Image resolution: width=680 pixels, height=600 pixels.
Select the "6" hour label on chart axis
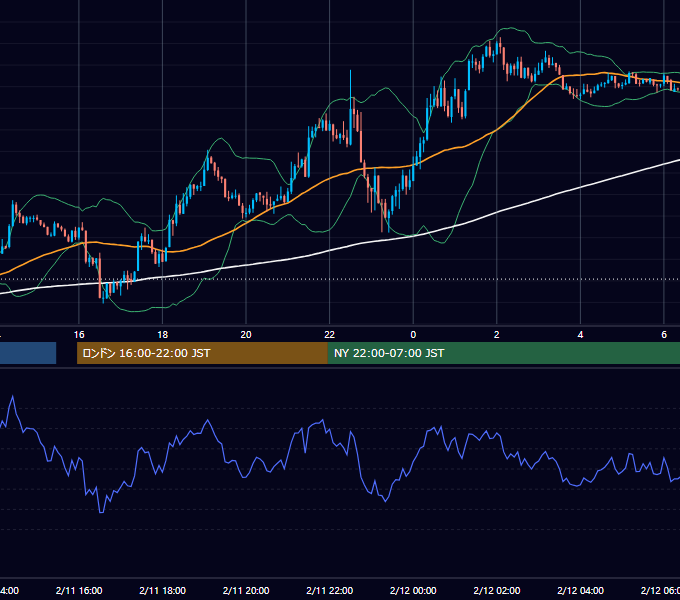[x=664, y=335]
